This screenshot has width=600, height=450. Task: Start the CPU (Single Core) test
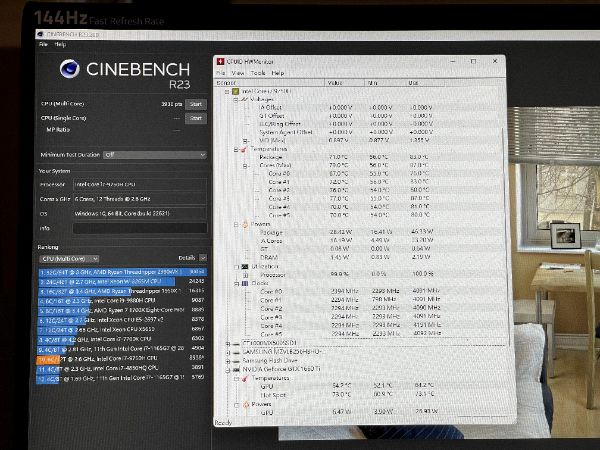pyautogui.click(x=196, y=118)
